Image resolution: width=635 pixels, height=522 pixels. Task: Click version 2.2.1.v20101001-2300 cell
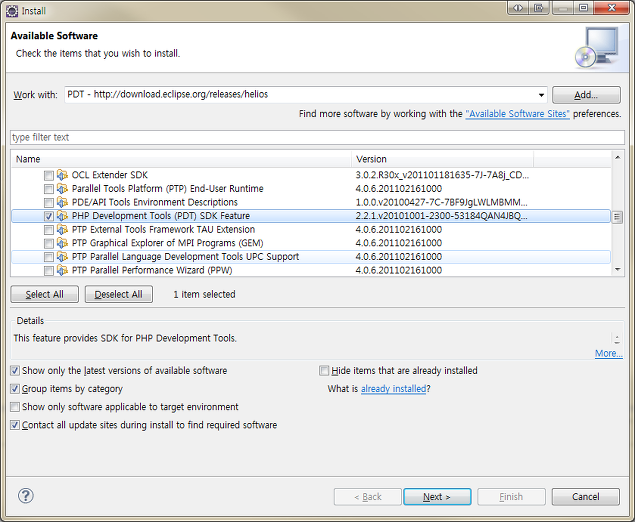point(441,216)
